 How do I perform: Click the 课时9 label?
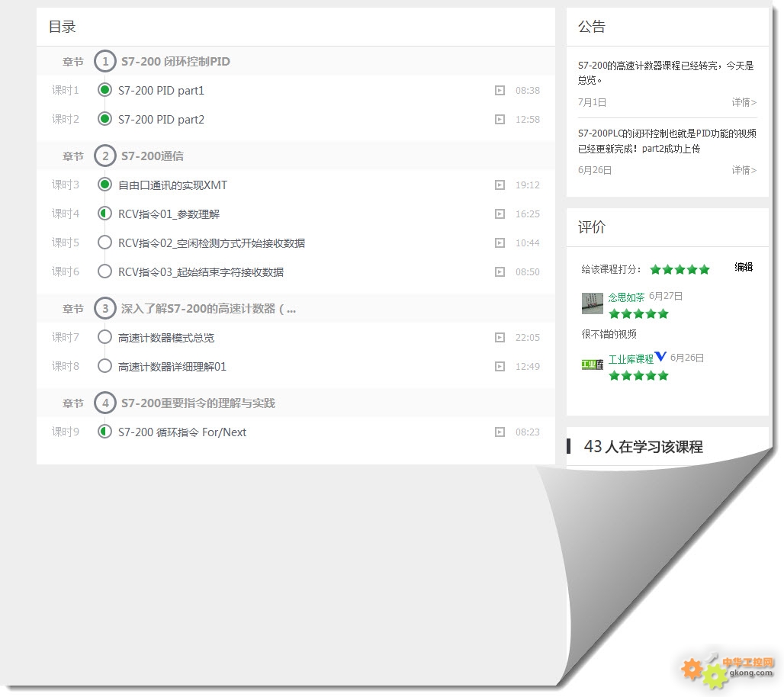[66, 432]
